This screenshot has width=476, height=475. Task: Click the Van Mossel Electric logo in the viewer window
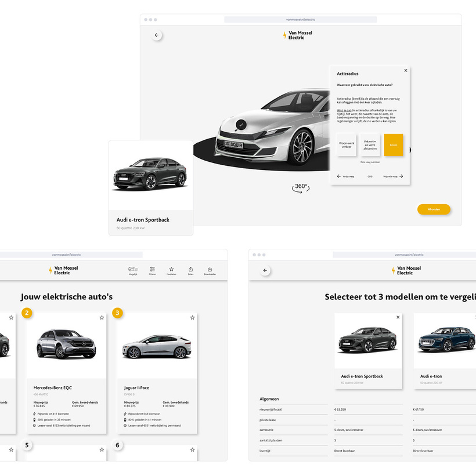pyautogui.click(x=297, y=35)
